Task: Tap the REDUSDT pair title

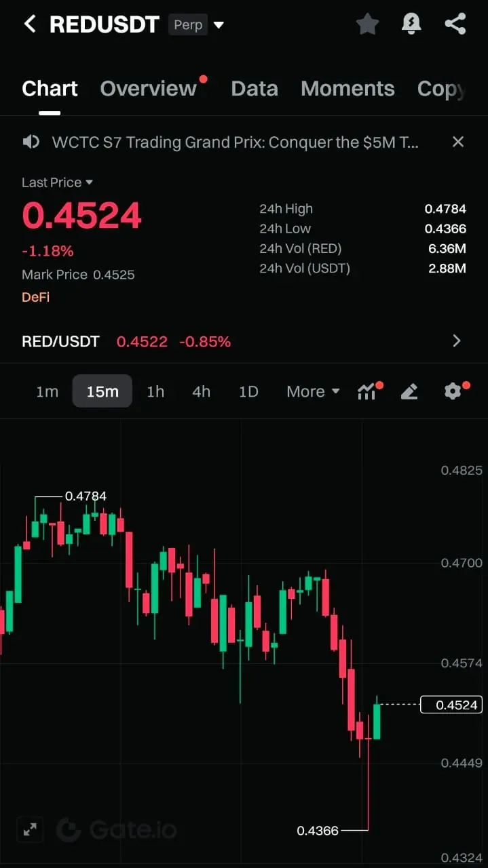Action: pos(104,25)
